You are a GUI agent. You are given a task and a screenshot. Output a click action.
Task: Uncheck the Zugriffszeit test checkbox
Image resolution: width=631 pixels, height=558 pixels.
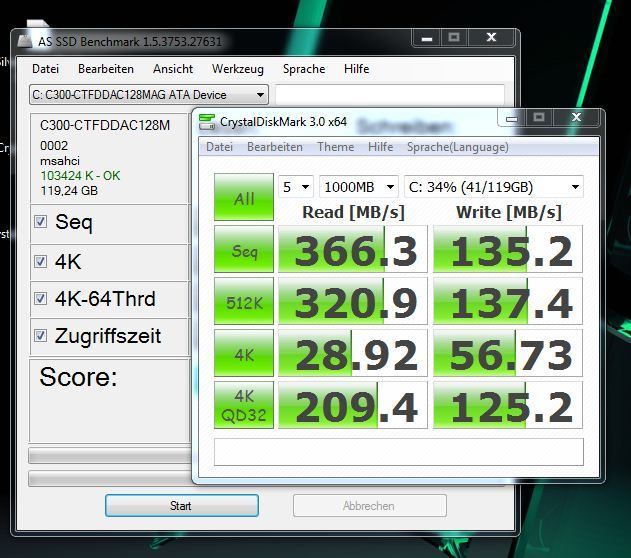coord(40,336)
